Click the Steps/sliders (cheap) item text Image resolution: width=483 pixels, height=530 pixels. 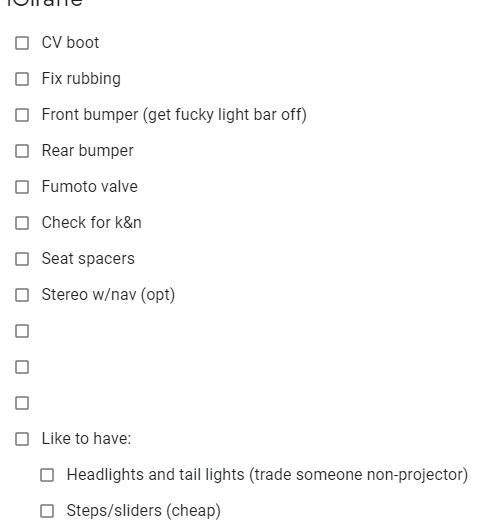144,511
